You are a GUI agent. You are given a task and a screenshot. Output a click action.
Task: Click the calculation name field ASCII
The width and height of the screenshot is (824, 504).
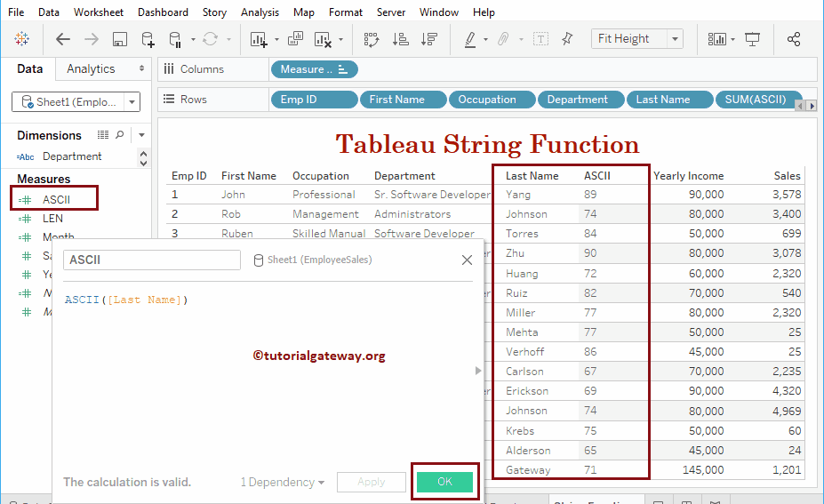152,260
